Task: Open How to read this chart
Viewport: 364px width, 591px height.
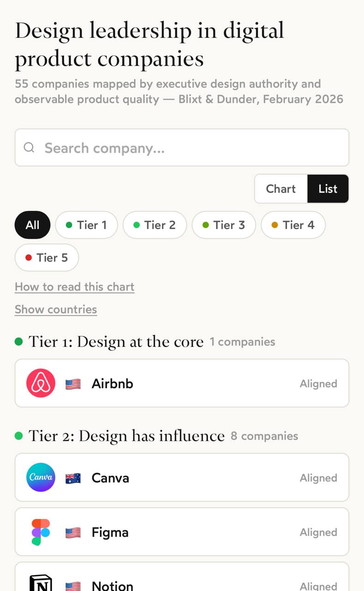Action: click(75, 287)
